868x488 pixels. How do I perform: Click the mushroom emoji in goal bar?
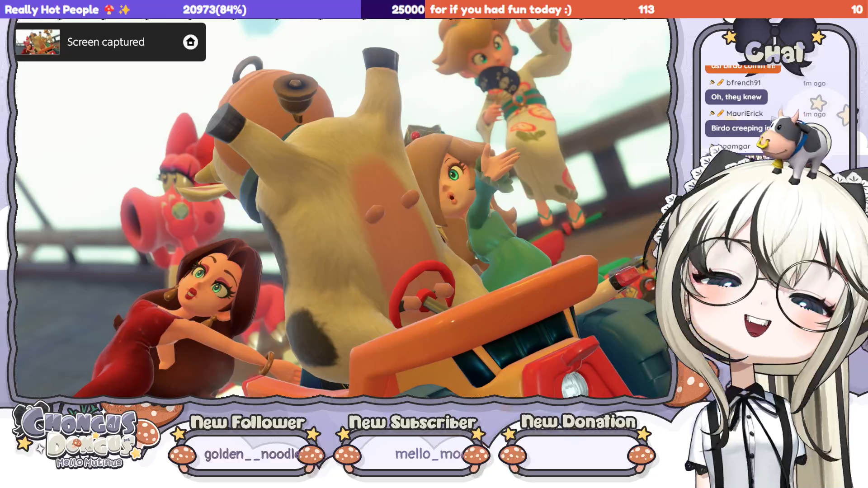click(109, 9)
